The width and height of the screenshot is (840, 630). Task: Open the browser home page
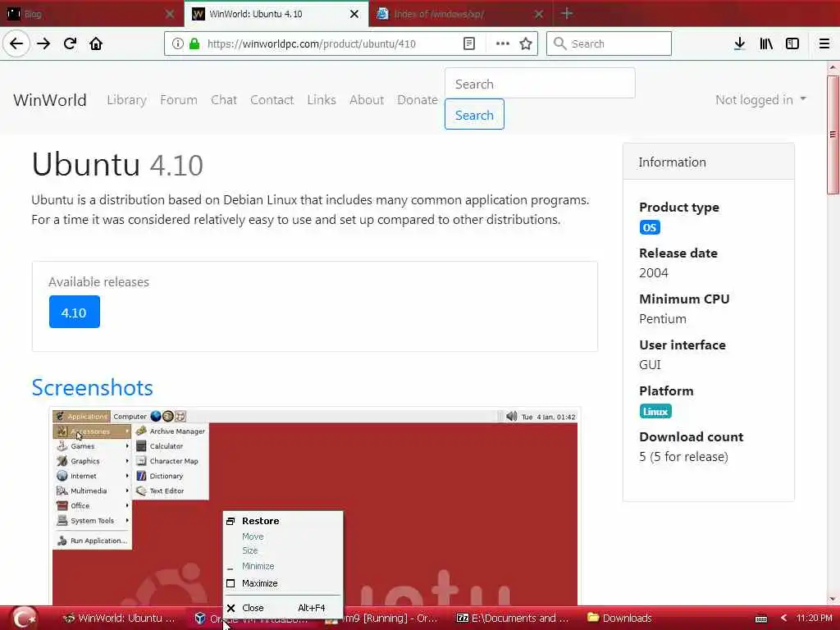(96, 43)
